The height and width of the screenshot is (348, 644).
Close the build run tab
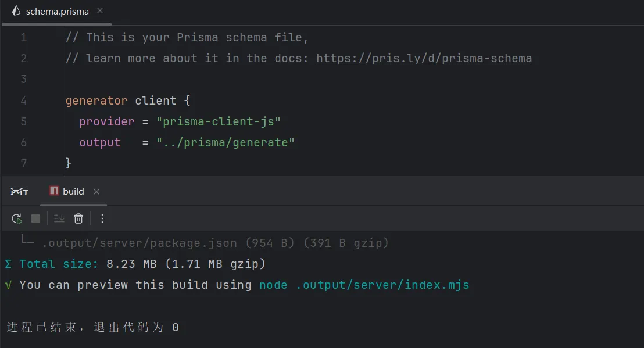[96, 192]
